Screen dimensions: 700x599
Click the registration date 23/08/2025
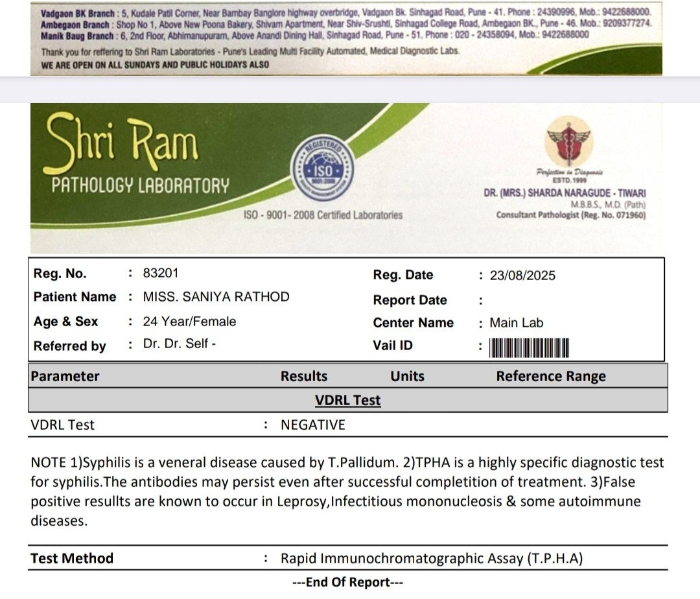point(522,276)
